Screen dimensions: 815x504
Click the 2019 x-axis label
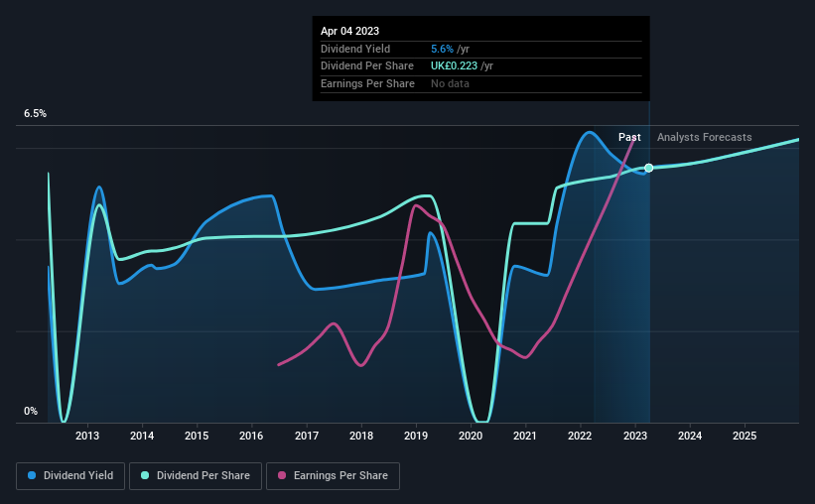[x=416, y=436]
